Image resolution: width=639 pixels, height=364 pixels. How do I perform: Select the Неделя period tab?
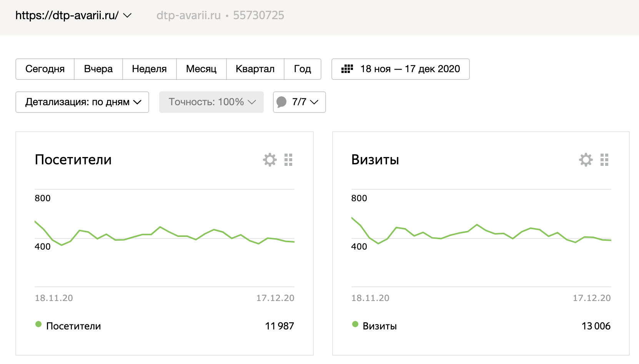coord(149,69)
